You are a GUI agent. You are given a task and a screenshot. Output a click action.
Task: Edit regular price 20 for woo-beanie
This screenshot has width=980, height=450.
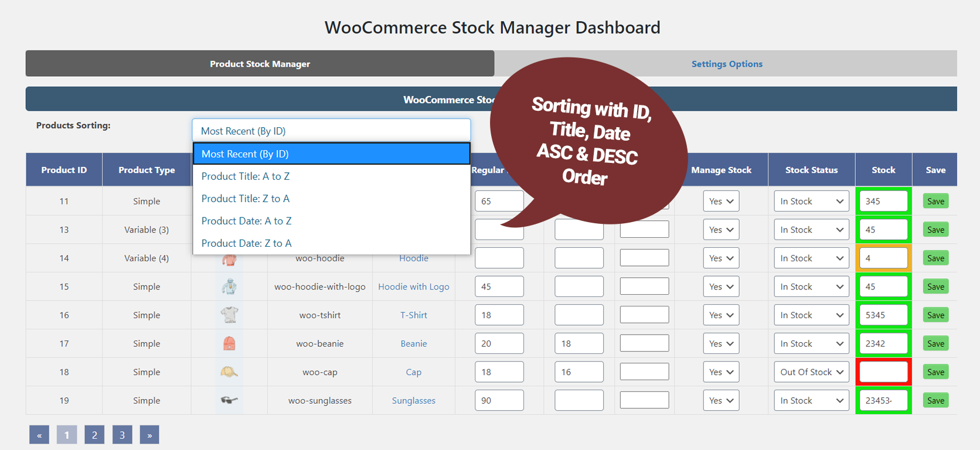click(499, 343)
